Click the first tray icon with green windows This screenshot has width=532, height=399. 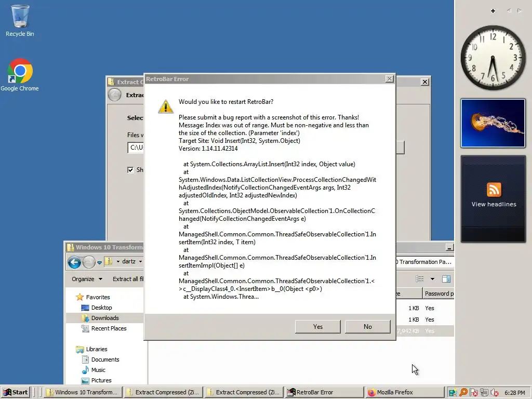453,393
